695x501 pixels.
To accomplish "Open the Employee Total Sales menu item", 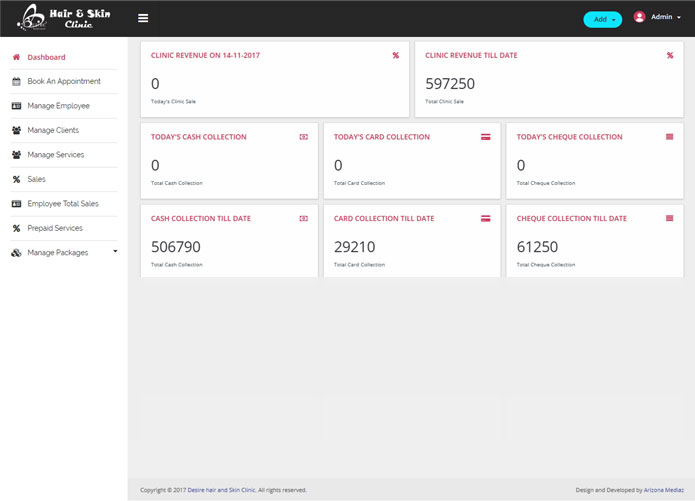I will [62, 204].
